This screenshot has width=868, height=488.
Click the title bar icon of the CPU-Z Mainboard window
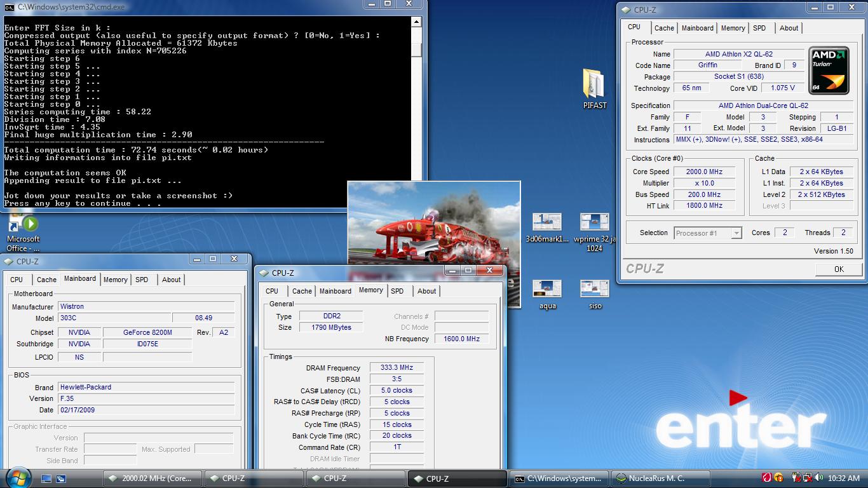[9, 261]
